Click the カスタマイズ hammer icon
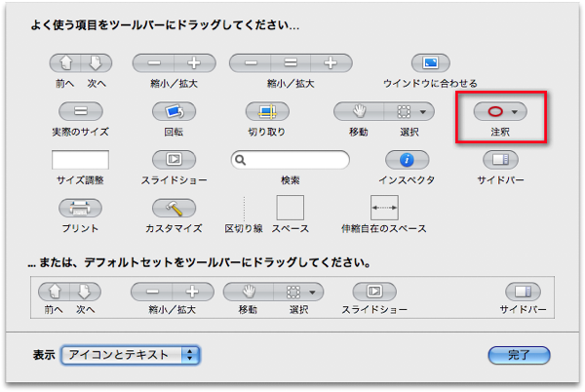Image resolution: width=585 pixels, height=392 pixels. coord(174,208)
